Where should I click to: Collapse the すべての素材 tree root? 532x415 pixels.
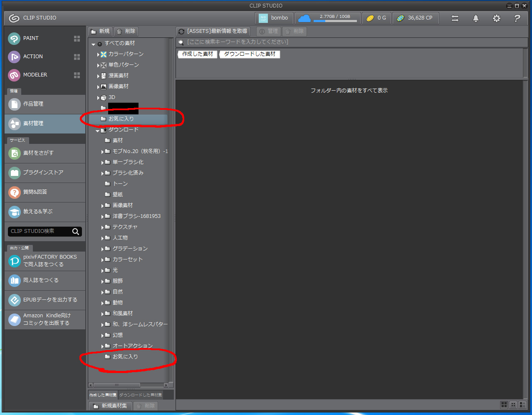(x=94, y=44)
